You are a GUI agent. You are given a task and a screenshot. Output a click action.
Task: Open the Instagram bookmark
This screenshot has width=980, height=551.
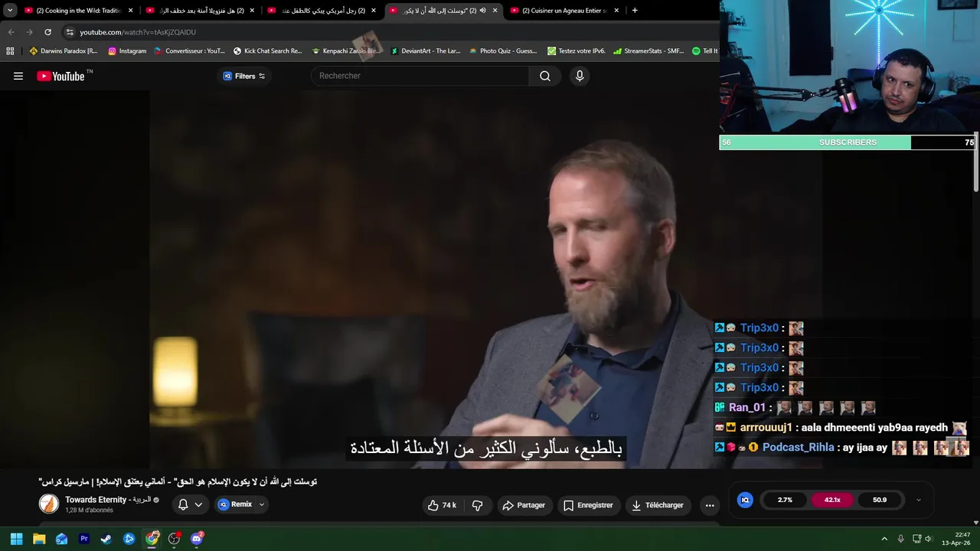[x=127, y=51]
